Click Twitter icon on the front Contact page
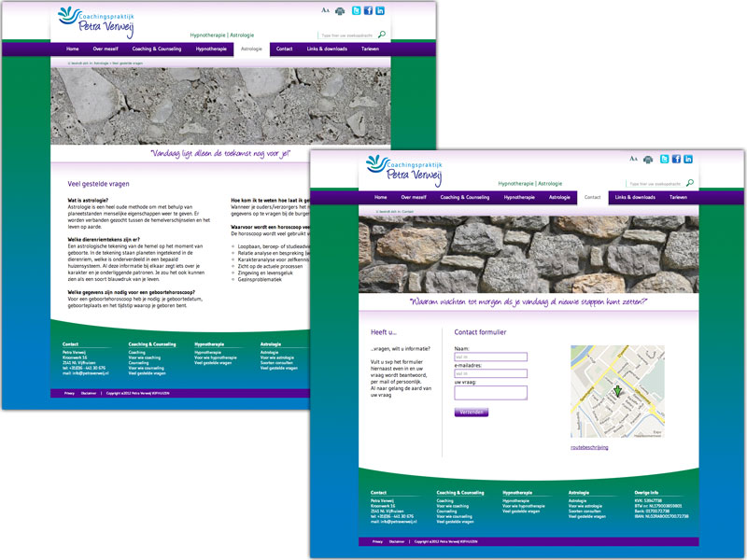Image resolution: width=747 pixels, height=560 pixels. tap(664, 160)
